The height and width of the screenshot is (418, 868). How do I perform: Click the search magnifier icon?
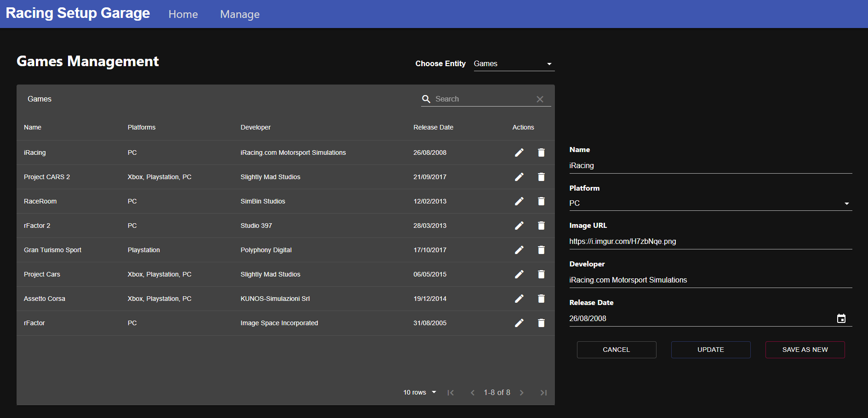[x=426, y=99]
